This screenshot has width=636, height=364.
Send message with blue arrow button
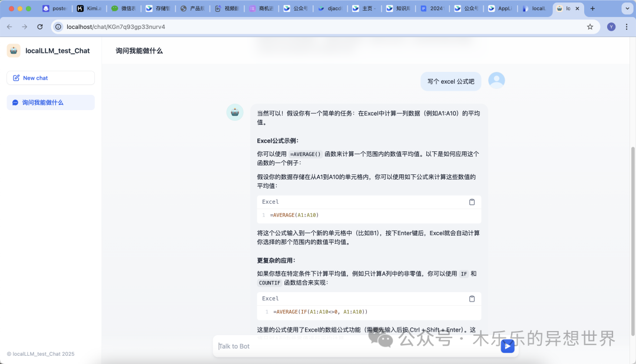click(x=507, y=346)
